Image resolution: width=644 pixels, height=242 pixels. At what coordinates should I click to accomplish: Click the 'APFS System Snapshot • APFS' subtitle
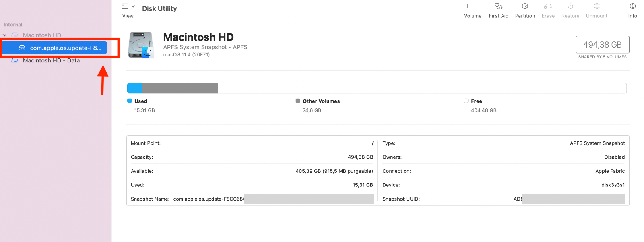point(205,47)
